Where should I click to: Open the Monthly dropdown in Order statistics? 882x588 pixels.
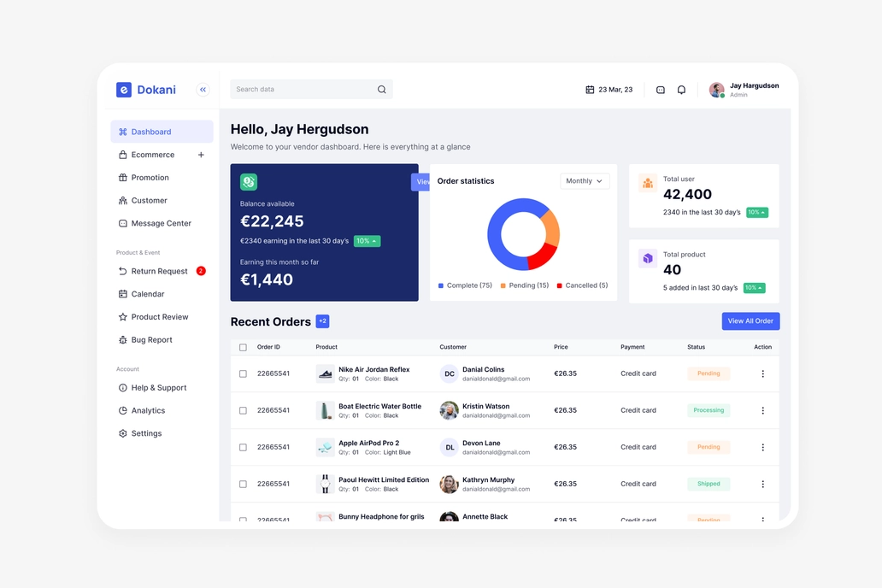click(x=585, y=181)
